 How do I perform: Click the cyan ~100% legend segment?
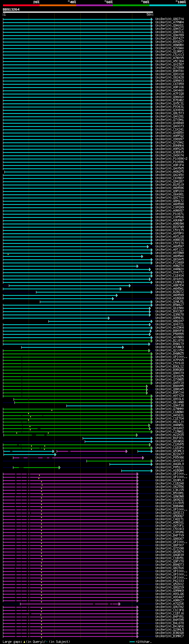(x=168, y=5)
